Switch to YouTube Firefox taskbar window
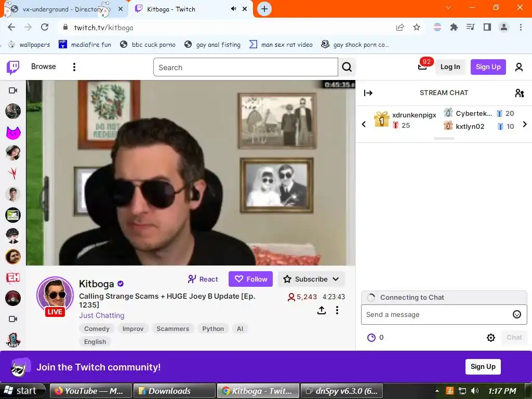Image resolution: width=532 pixels, height=399 pixels. pos(90,391)
